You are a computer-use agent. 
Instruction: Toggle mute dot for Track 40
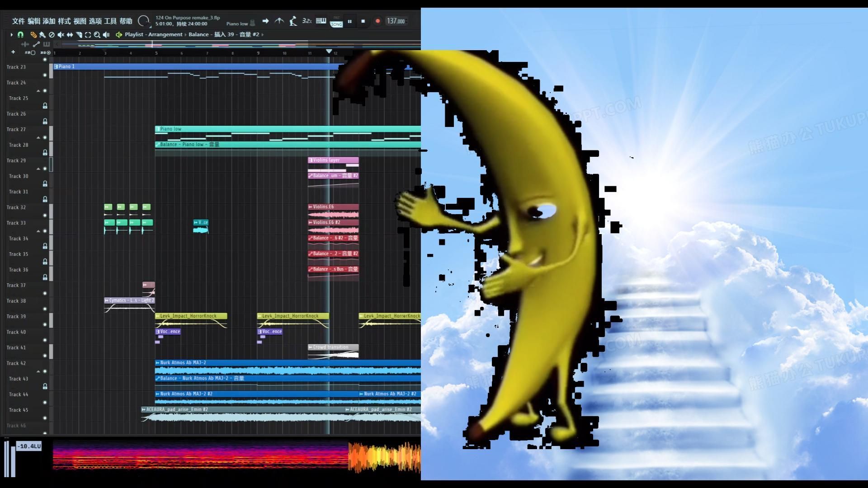coord(45,340)
